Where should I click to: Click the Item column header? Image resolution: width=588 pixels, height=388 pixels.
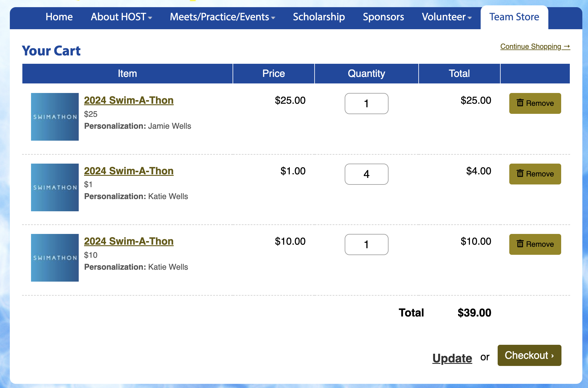tap(127, 74)
